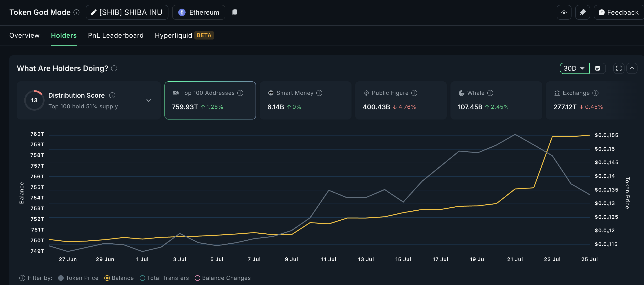Image resolution: width=644 pixels, height=285 pixels.
Task: Click info icon beside What Are Holders Doing
Action: pyautogui.click(x=114, y=68)
